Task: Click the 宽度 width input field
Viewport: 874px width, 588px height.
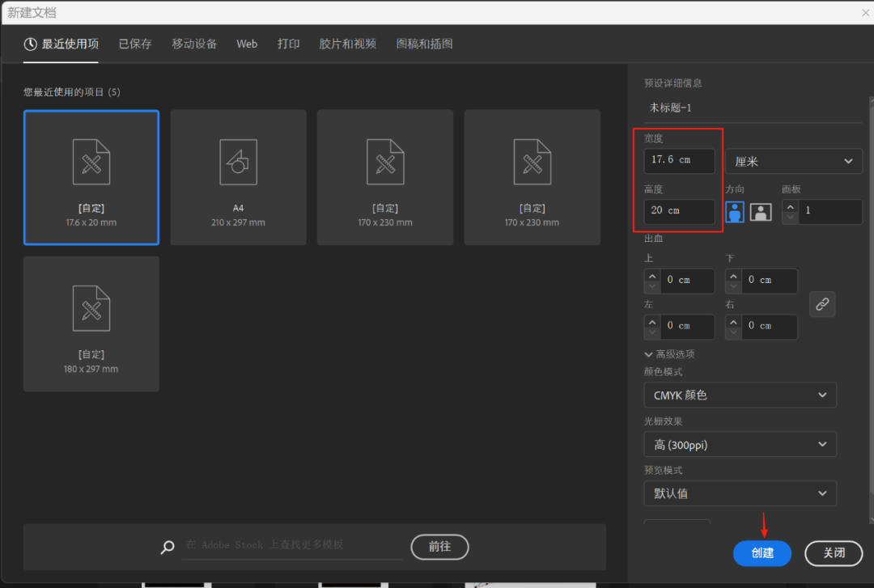Action: point(679,160)
